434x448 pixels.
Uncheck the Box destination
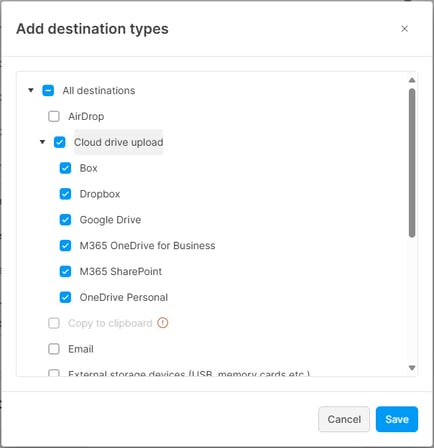tap(65, 168)
